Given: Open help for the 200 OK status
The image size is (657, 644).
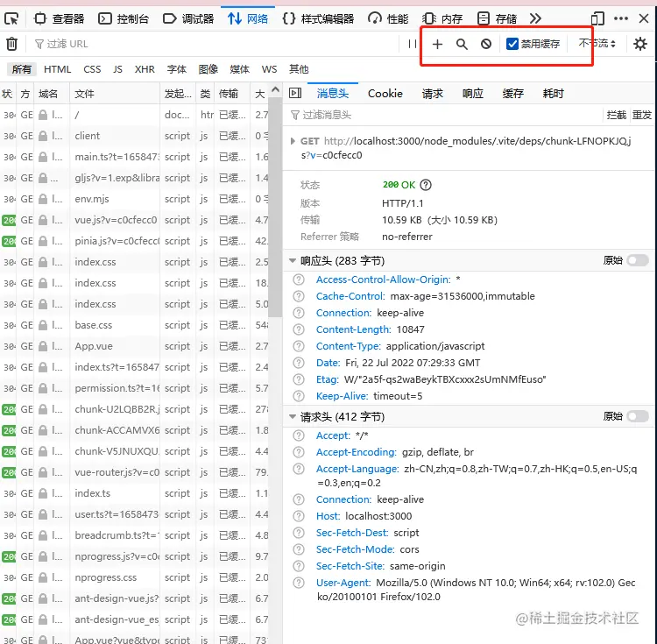Looking at the screenshot, I should (426, 185).
